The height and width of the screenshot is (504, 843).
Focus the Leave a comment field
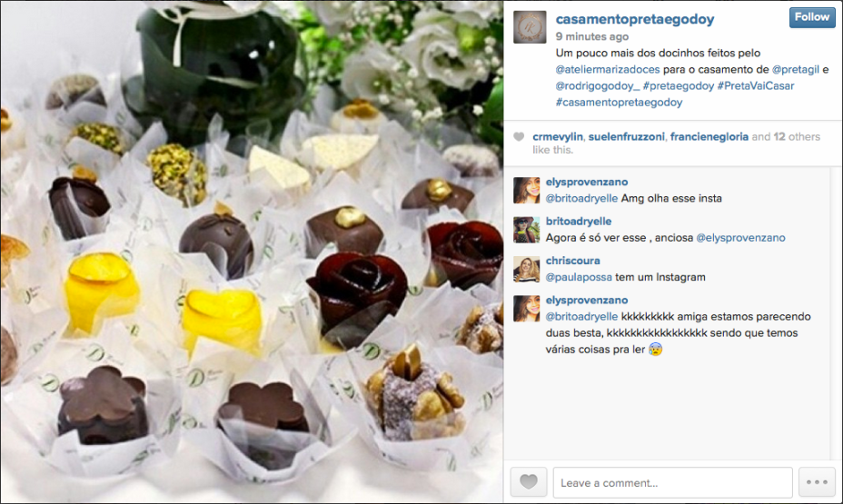[672, 482]
